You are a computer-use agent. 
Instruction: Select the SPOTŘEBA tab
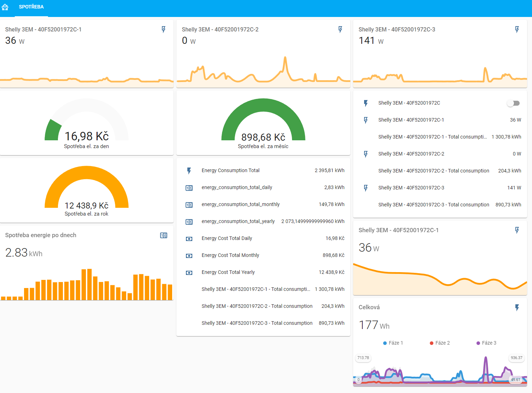coord(31,7)
